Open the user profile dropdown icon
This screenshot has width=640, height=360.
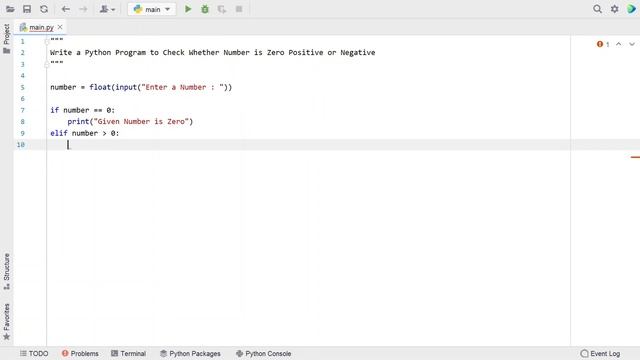point(107,9)
